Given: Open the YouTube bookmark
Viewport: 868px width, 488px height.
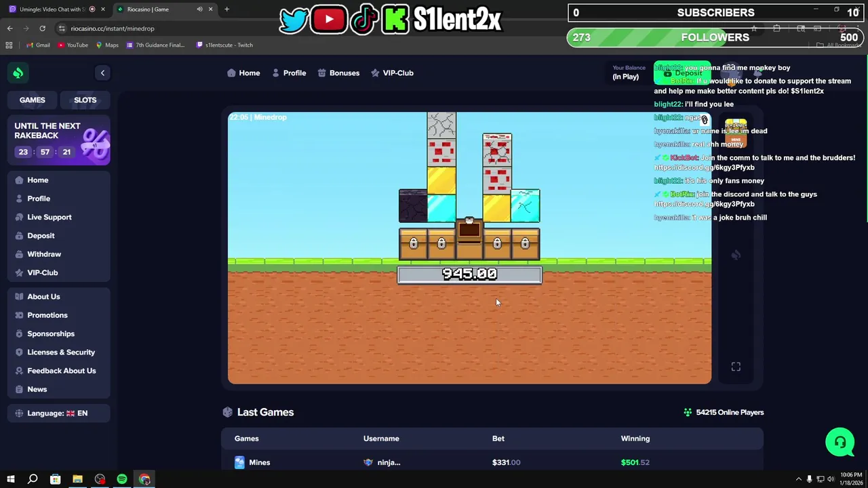Looking at the screenshot, I should (73, 45).
